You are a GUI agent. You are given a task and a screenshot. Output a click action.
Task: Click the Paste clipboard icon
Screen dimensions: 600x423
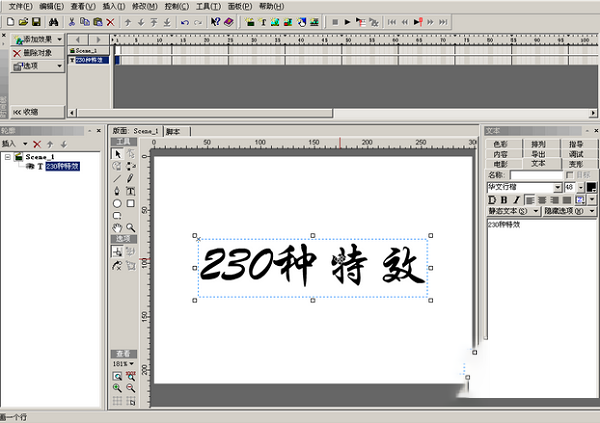pos(98,22)
